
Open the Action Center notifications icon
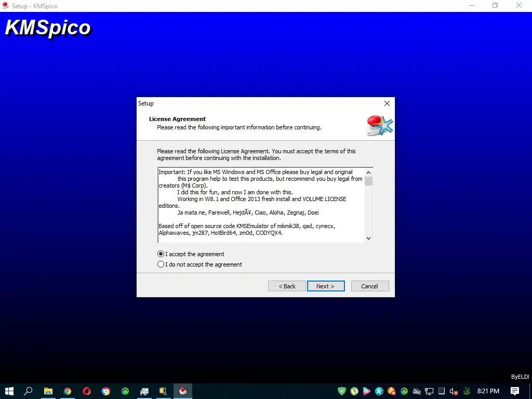(x=515, y=391)
